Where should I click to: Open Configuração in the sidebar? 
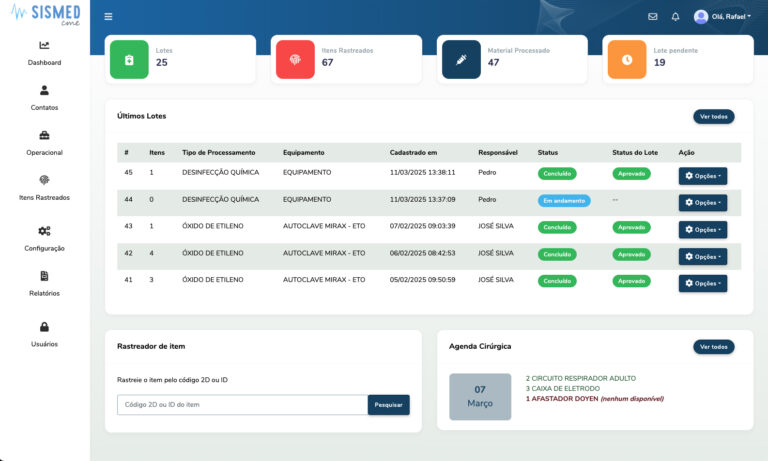pos(44,238)
